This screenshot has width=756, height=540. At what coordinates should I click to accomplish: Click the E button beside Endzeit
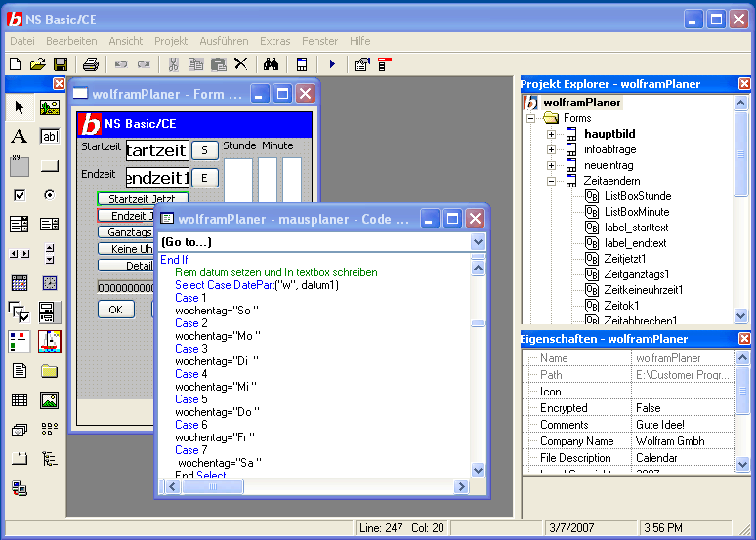205,178
